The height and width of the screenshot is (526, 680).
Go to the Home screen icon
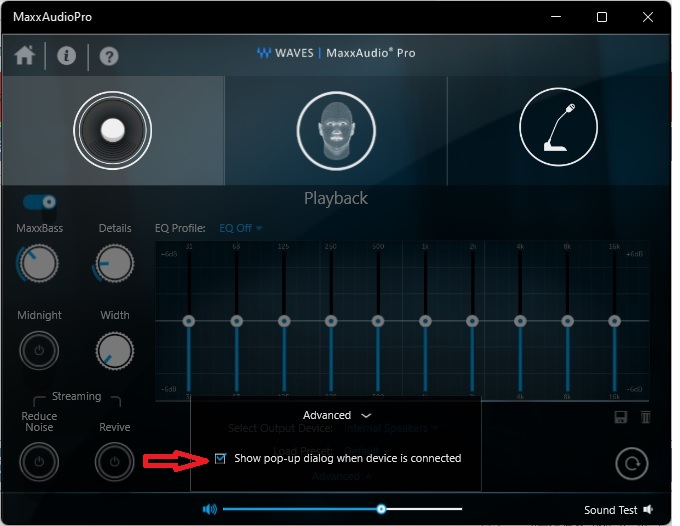click(25, 56)
